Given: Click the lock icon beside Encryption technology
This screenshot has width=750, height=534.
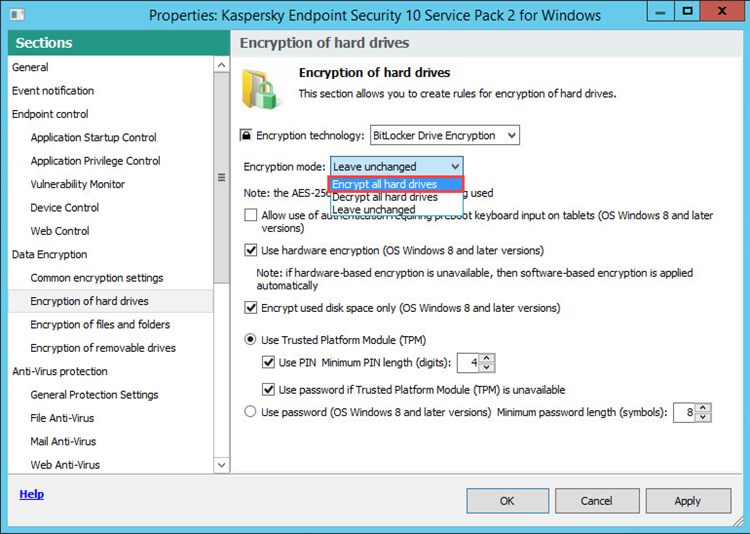Looking at the screenshot, I should (246, 135).
